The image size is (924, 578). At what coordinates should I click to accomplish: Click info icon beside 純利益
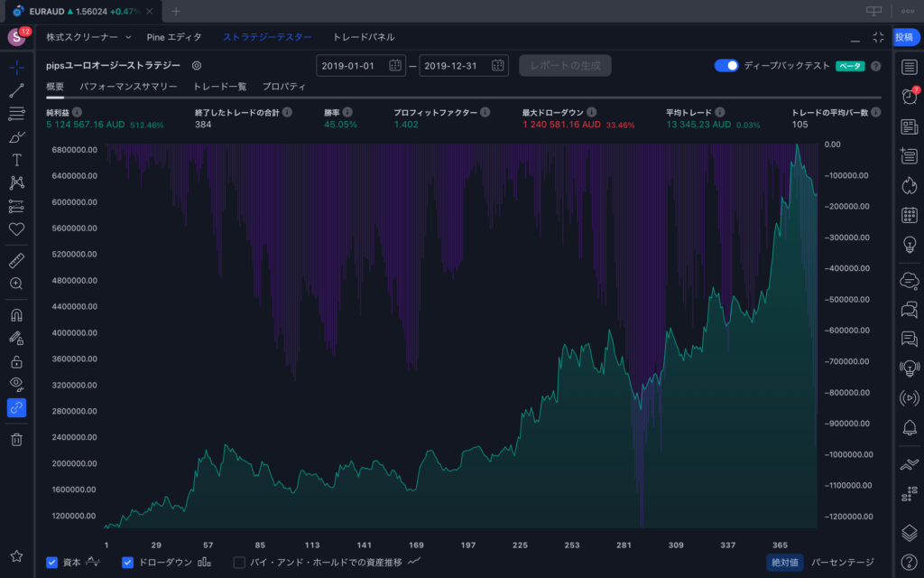(x=78, y=112)
